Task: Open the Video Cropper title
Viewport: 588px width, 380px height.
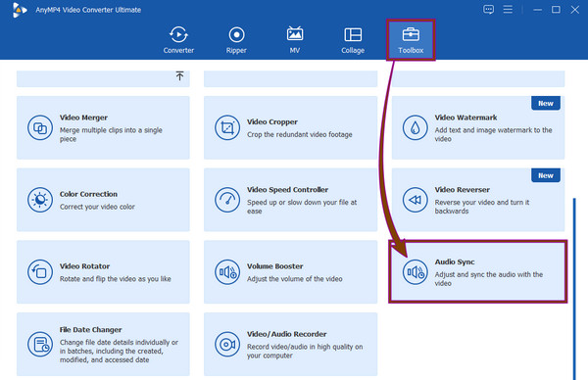Action: pyautogui.click(x=272, y=121)
